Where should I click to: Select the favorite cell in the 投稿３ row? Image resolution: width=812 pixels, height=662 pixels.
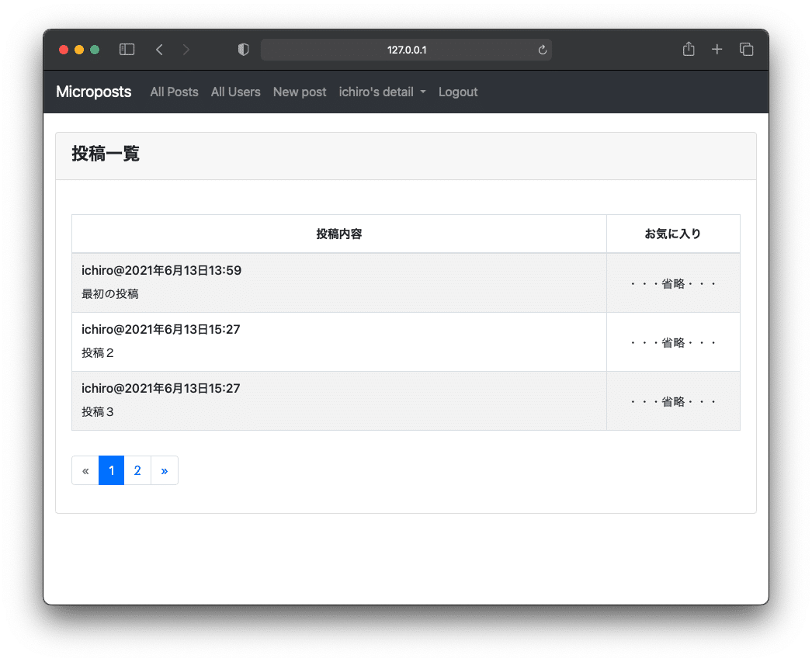point(673,401)
